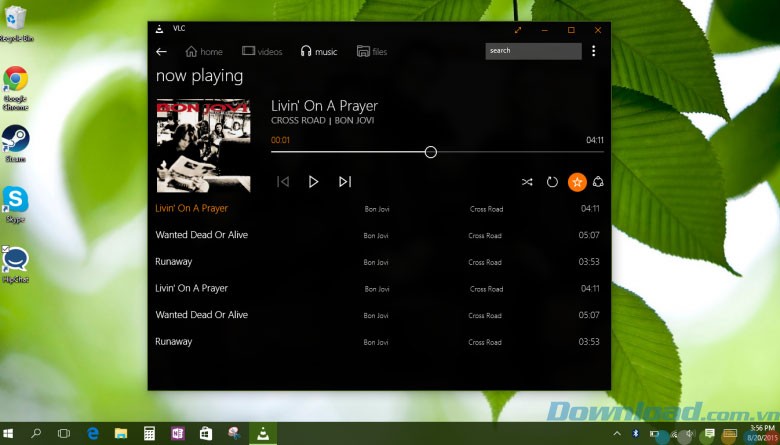This screenshot has width=780, height=445.
Task: Open Calculator from the taskbar
Action: 149,434
